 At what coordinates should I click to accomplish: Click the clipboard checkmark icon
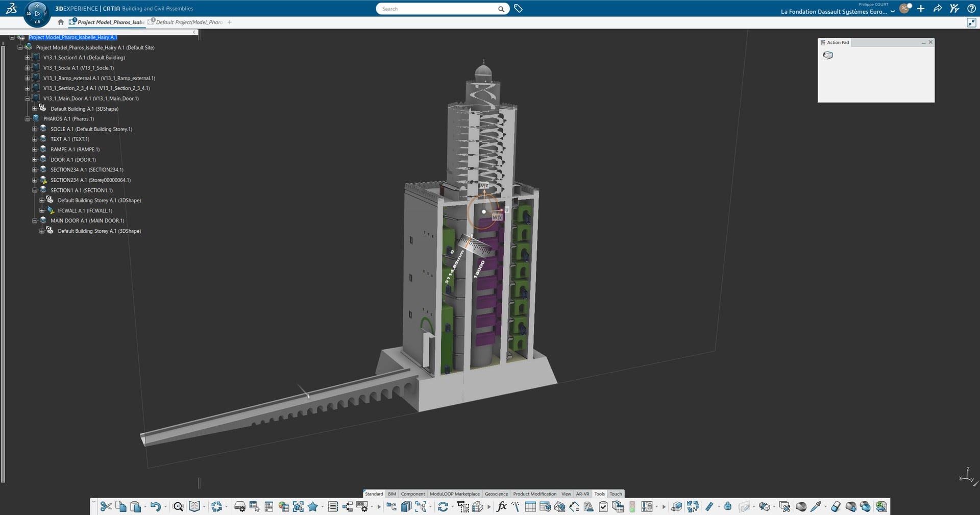click(603, 506)
